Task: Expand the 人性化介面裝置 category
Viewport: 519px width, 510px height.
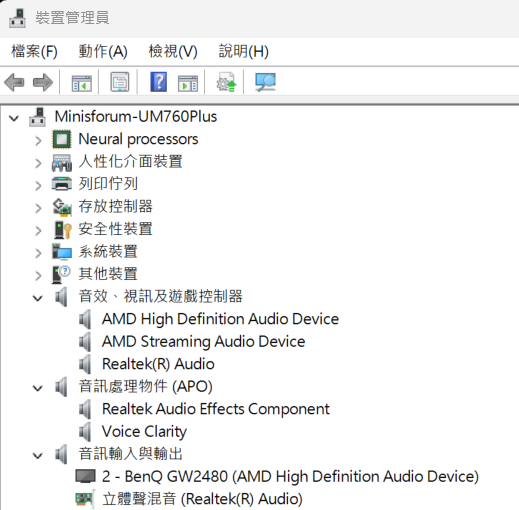Action: (38, 163)
